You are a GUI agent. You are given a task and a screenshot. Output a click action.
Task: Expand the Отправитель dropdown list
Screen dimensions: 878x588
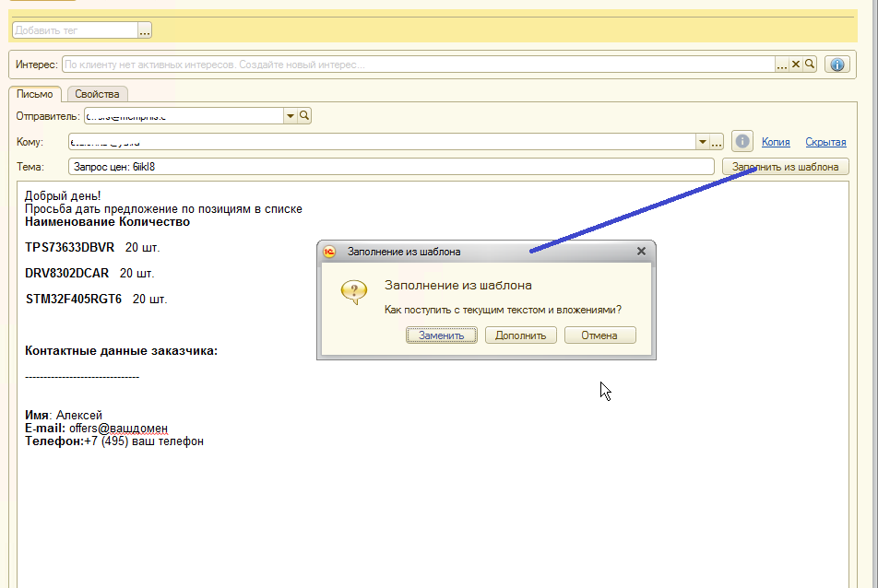(290, 115)
